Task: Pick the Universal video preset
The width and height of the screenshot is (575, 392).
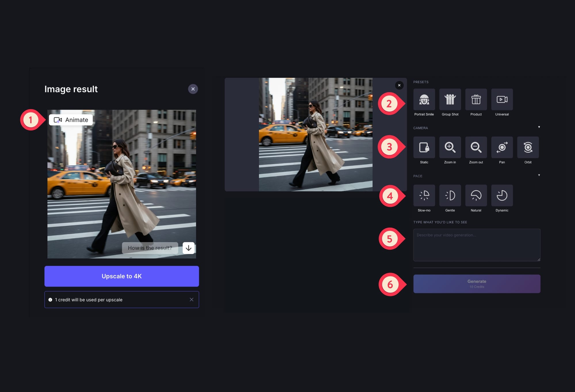Action: click(x=502, y=99)
